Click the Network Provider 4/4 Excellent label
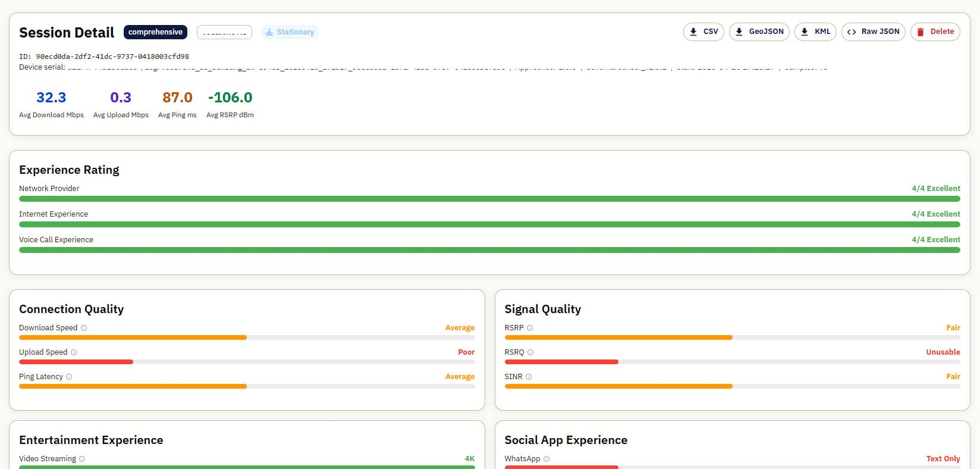The image size is (980, 469). [x=936, y=189]
